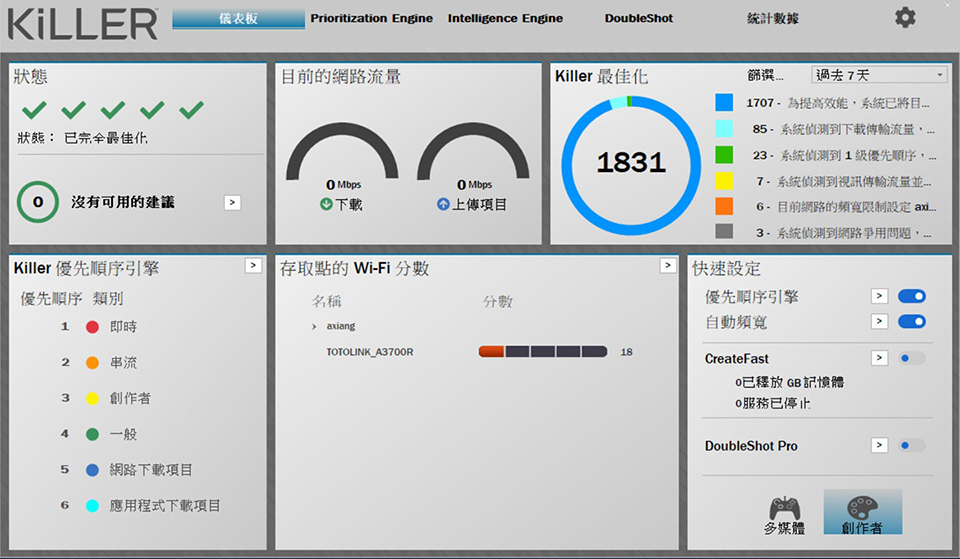Select the 網路下載項目 category label
The width and height of the screenshot is (960, 559).
coord(151,470)
